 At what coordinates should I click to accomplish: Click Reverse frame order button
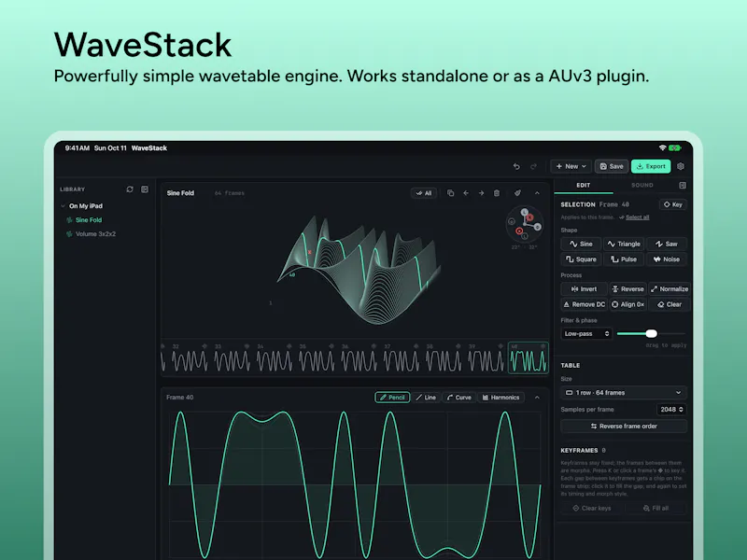click(x=624, y=427)
